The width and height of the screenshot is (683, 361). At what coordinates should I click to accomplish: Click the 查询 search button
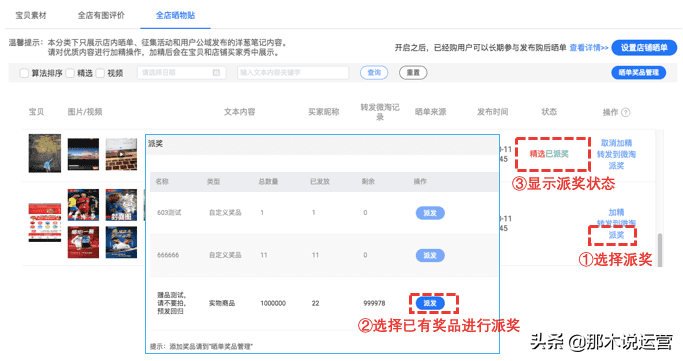[x=374, y=73]
